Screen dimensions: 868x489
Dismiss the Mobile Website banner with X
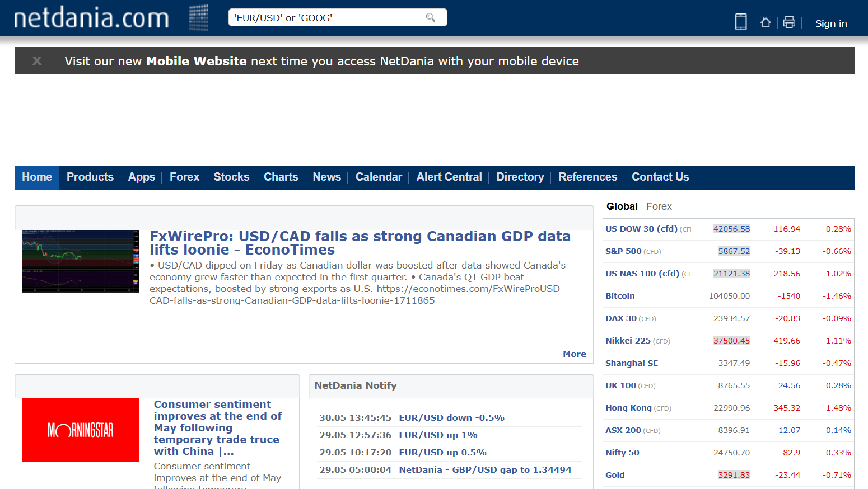click(x=37, y=60)
